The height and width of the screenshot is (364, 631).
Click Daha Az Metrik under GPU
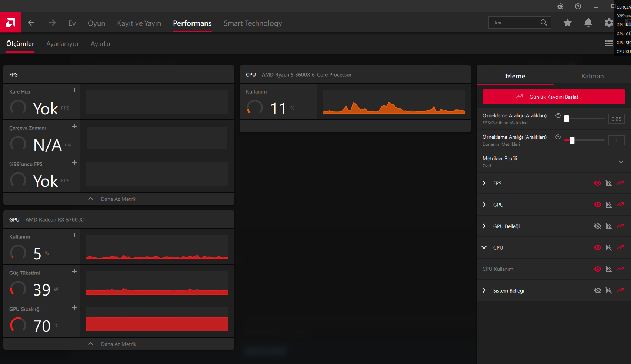click(x=118, y=344)
